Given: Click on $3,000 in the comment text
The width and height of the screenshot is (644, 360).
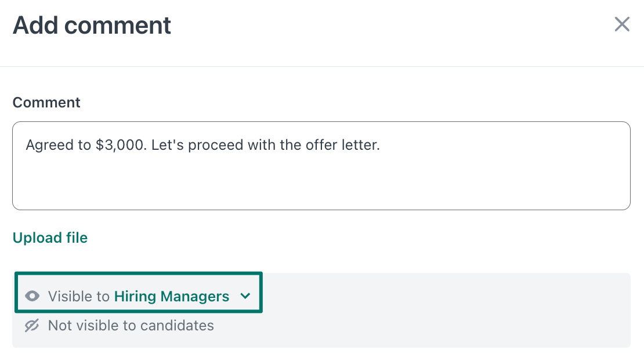Looking at the screenshot, I should pyautogui.click(x=121, y=145).
